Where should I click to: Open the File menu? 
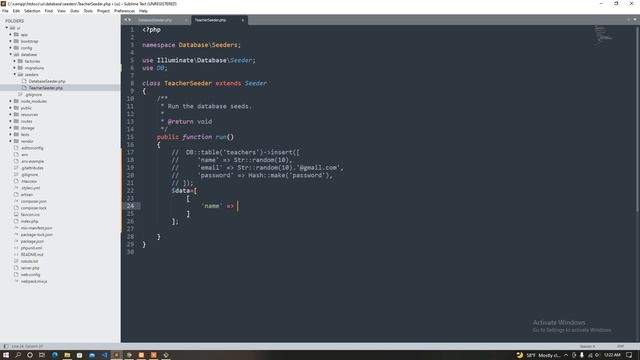pos(5,11)
